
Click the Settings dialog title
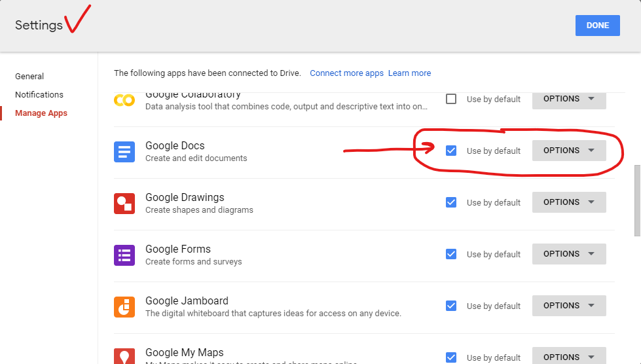39,26
